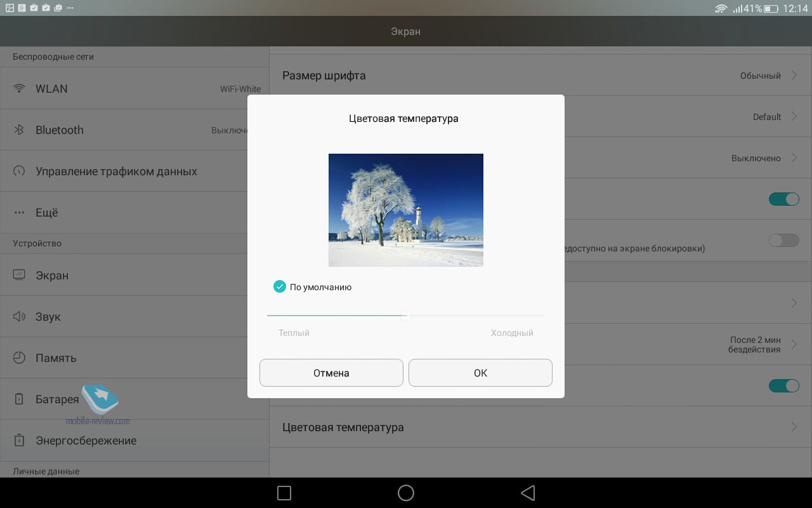Toggle the gray disabled lock screen switch
This screenshot has height=508, width=812.
coord(784,240)
